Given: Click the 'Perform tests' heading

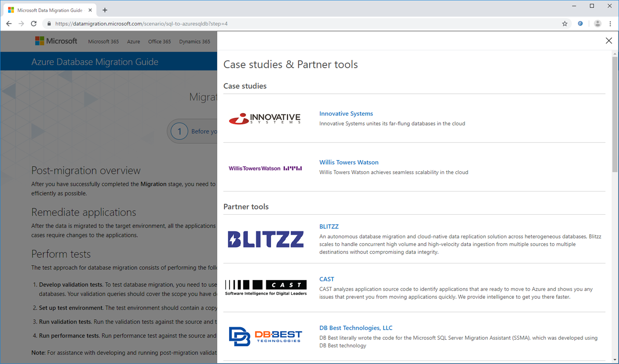Looking at the screenshot, I should click(61, 254).
